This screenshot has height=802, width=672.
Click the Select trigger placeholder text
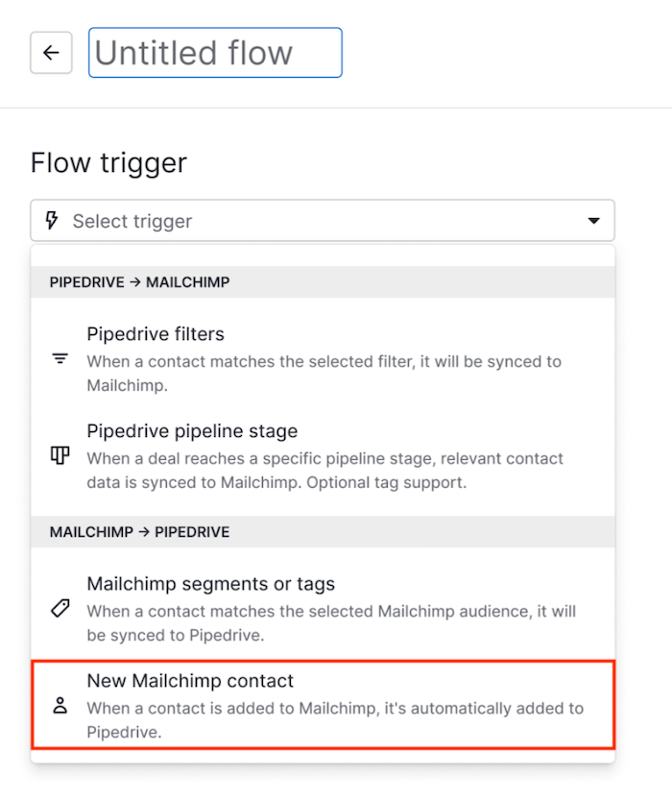point(132,221)
